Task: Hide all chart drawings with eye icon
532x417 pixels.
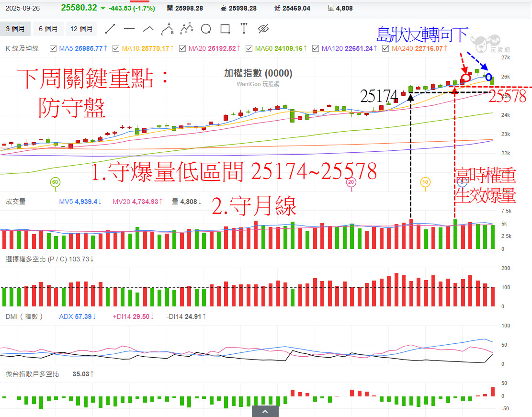Action: click(263, 29)
